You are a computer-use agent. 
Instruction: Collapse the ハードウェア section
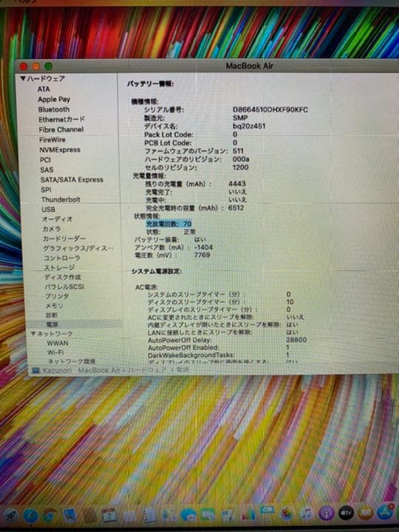23,79
